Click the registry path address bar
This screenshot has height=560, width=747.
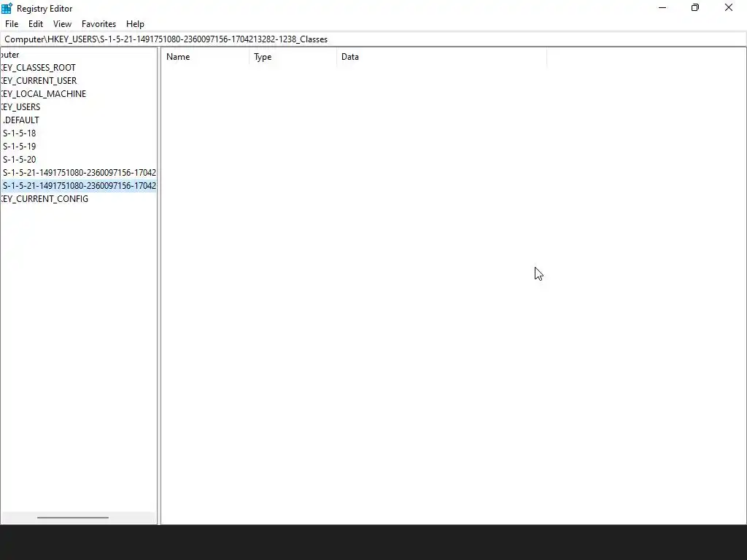[x=373, y=39]
